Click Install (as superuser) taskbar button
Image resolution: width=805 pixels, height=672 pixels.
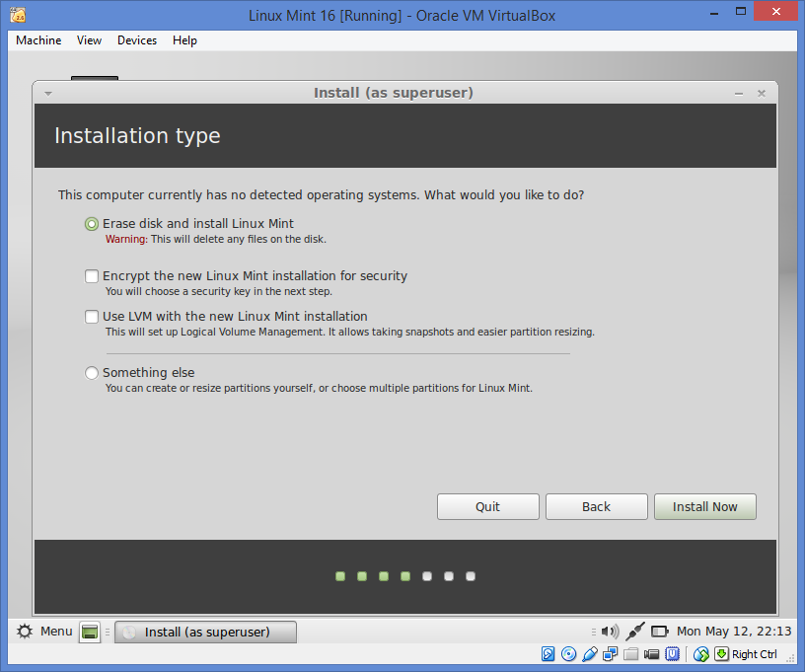(x=205, y=632)
